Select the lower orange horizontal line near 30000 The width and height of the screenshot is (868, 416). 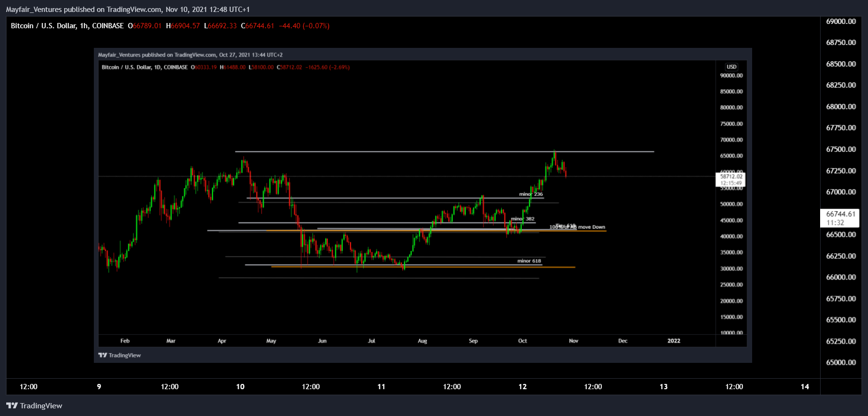pyautogui.click(x=423, y=267)
